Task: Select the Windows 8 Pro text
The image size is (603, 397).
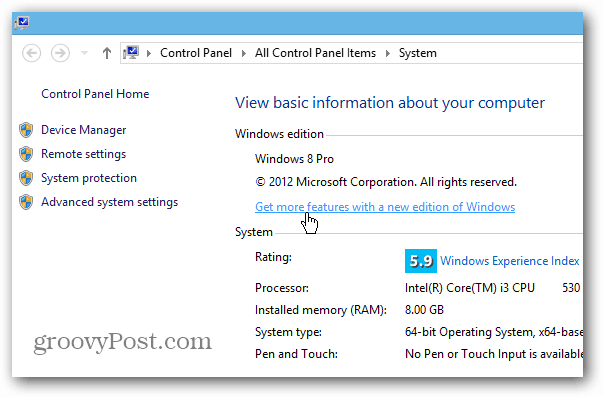Action: (294, 159)
